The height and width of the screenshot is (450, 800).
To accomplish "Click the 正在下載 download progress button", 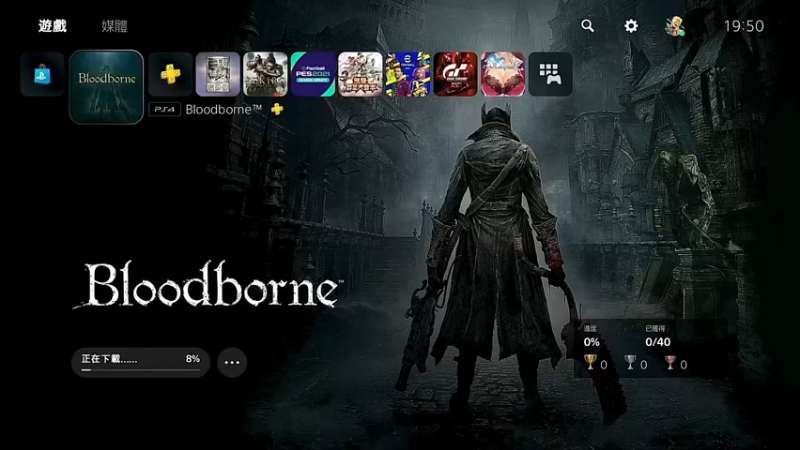I will (141, 362).
